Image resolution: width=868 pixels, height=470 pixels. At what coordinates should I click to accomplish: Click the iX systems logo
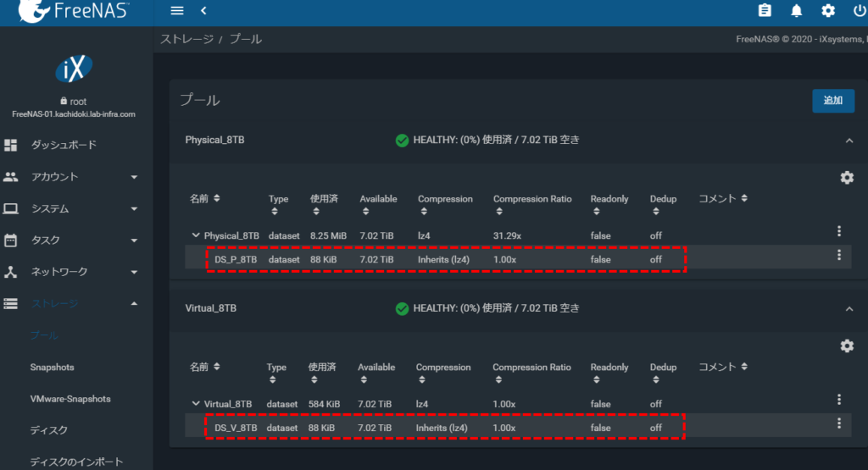pyautogui.click(x=74, y=69)
